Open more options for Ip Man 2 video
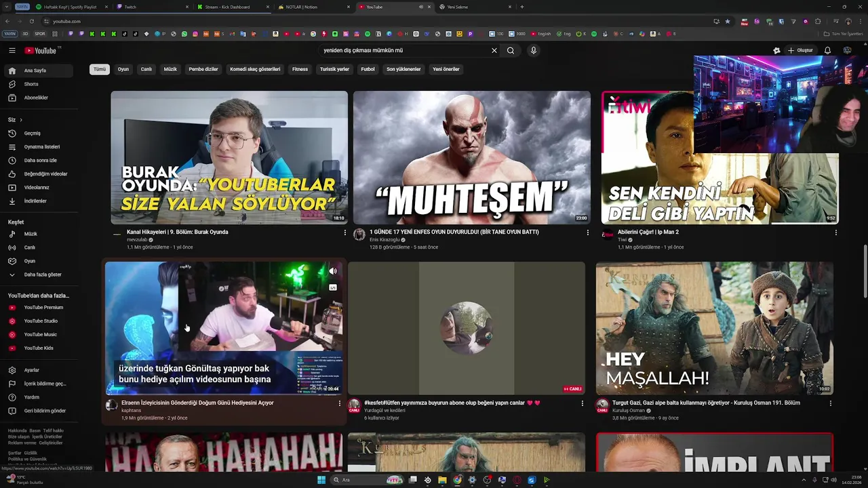868x488 pixels. point(835,232)
